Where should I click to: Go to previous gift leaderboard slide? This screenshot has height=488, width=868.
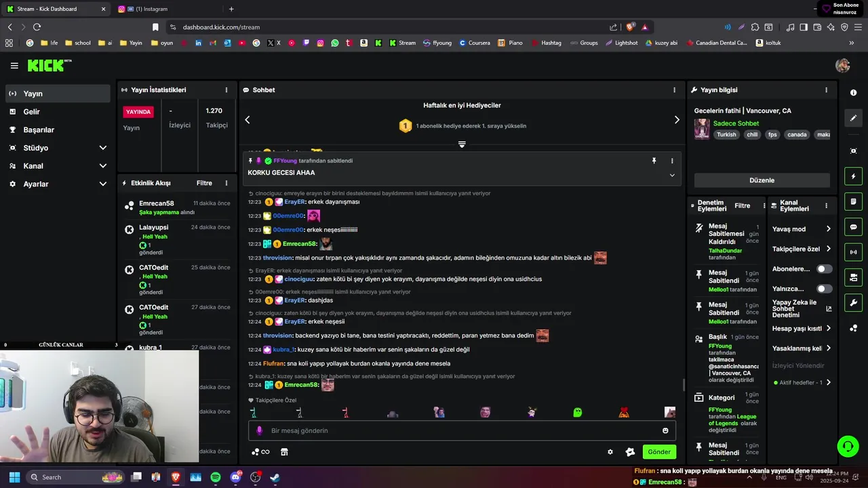pyautogui.click(x=248, y=120)
